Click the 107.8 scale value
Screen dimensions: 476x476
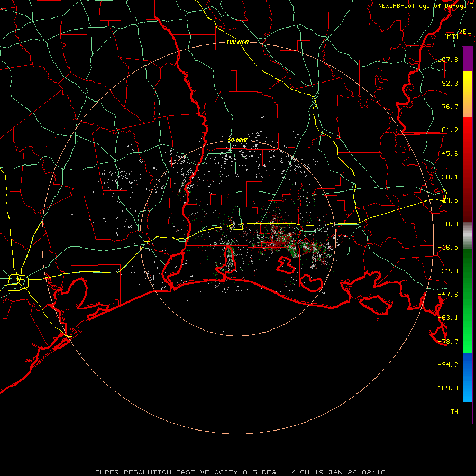tap(448, 59)
